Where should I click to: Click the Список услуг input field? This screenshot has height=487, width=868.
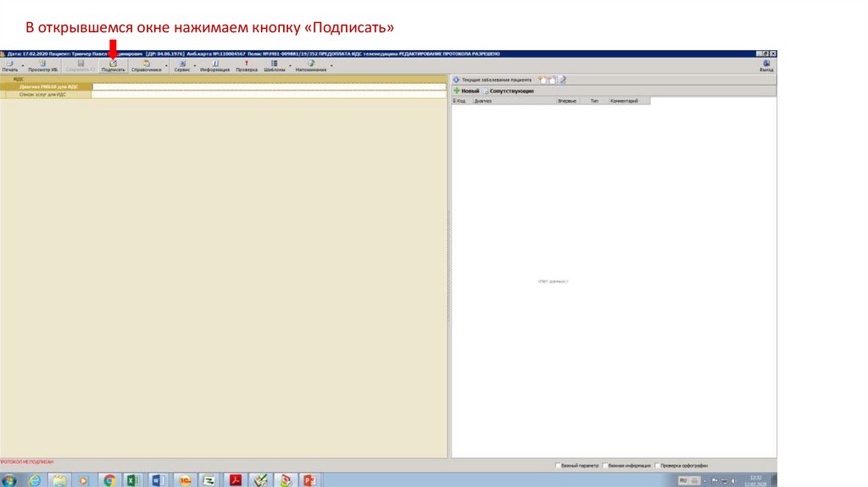269,95
